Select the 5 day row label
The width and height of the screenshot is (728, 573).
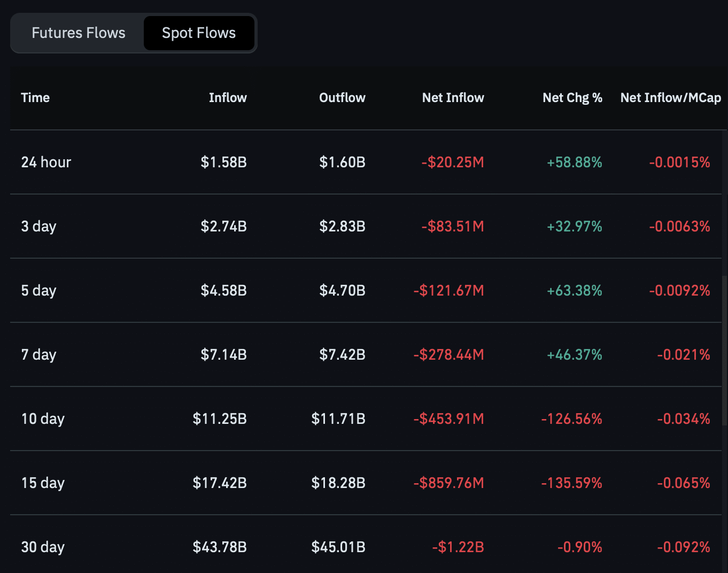[x=38, y=290]
